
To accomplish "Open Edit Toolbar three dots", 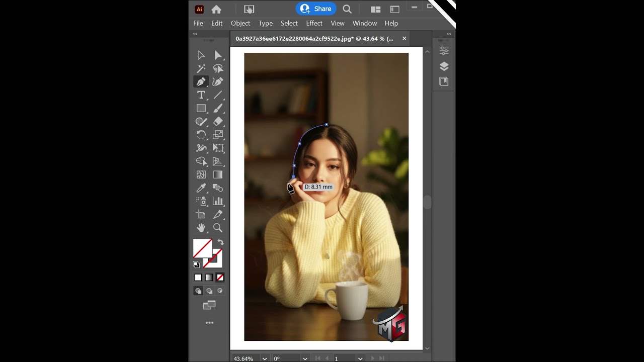I will (x=209, y=323).
